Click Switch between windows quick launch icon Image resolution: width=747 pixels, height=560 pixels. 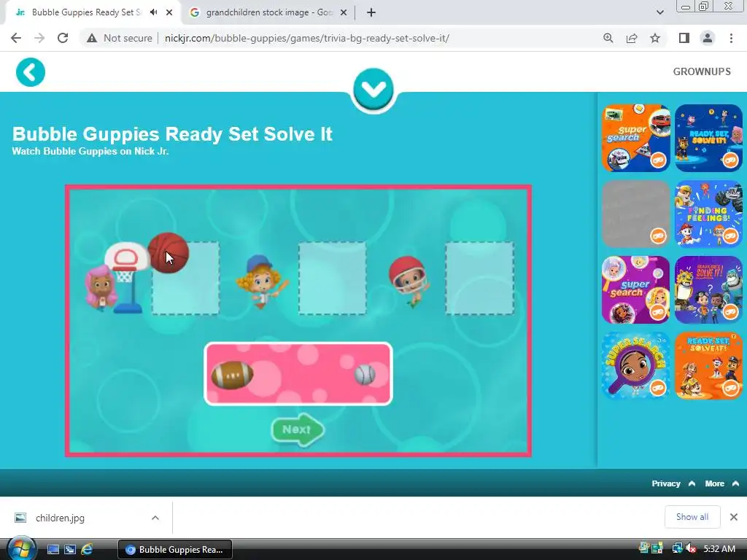[x=70, y=550]
